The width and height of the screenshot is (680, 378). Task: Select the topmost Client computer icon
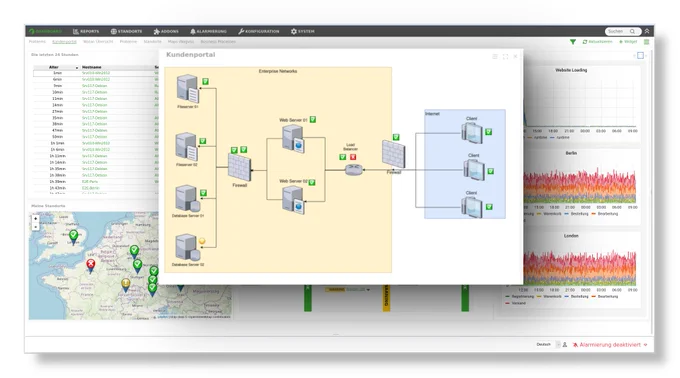tap(472, 133)
